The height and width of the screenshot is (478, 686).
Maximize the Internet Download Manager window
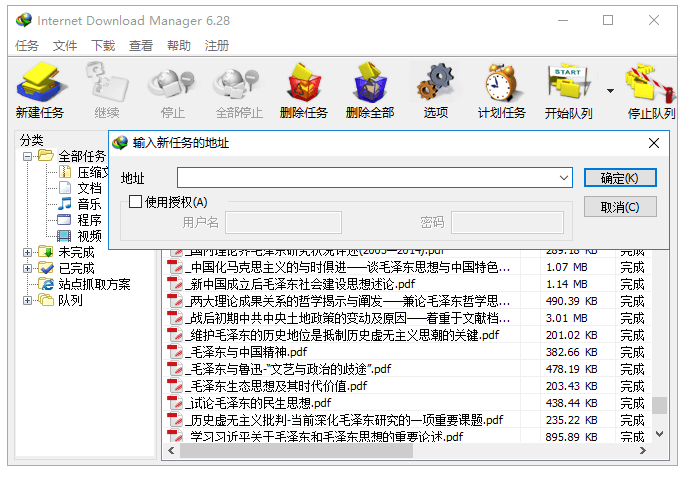tap(608, 20)
